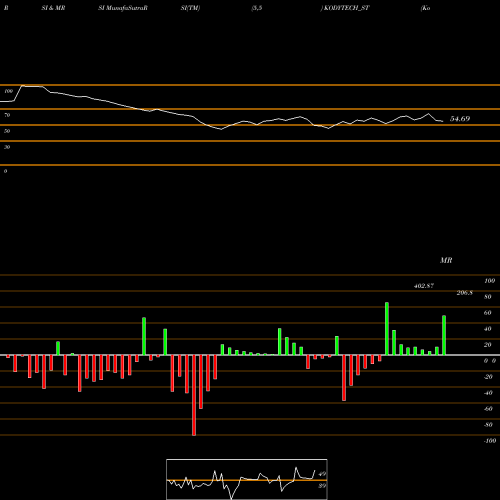Click the RSI axis label 70
This screenshot has height=500, width=500.
pyautogui.click(x=7, y=115)
